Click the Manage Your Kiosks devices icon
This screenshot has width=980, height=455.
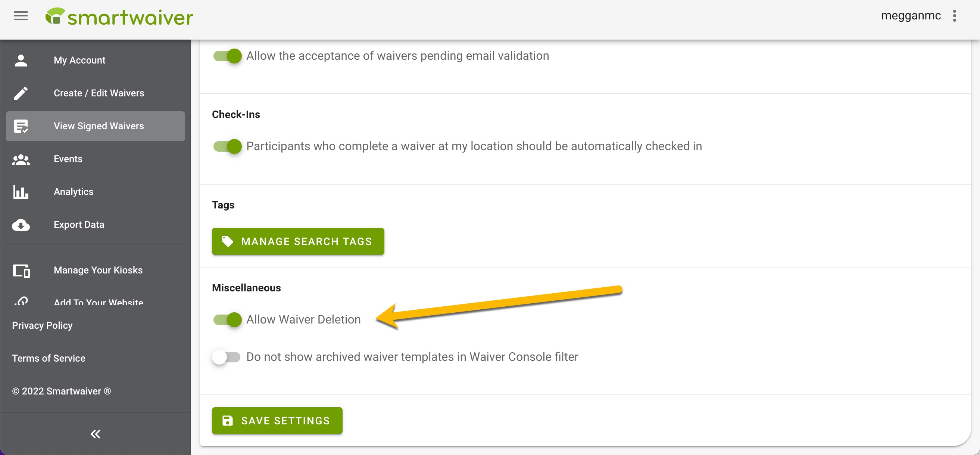click(21, 270)
